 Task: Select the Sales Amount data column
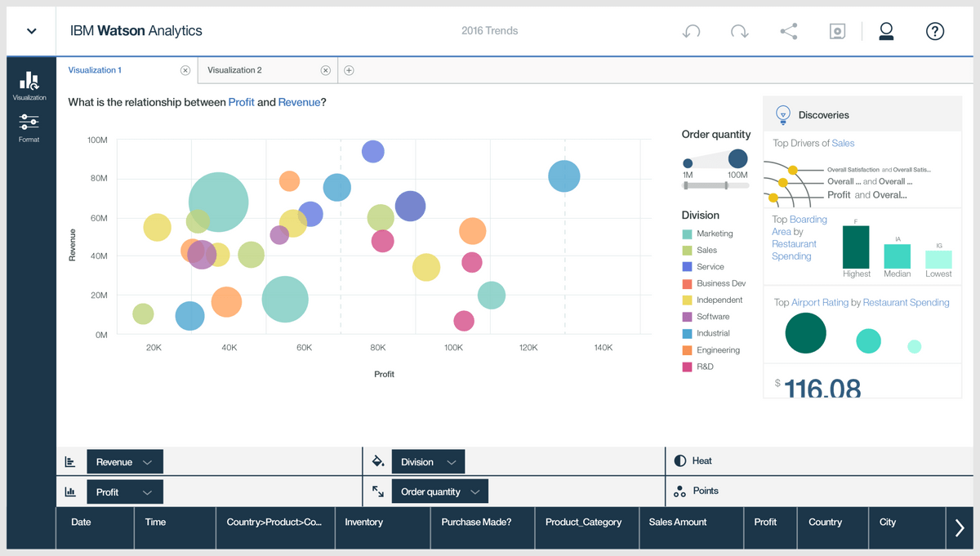tap(691, 528)
